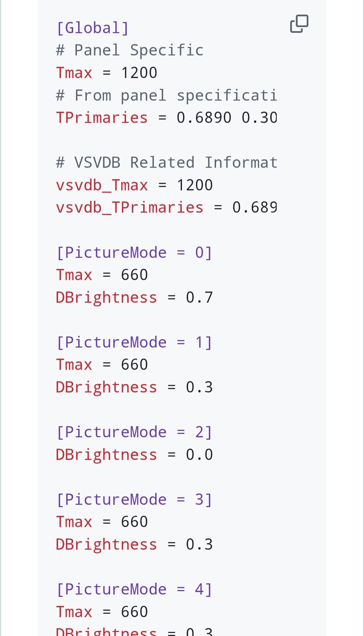Click the [PictureMode = 2] header
364x636 pixels.
134,432
